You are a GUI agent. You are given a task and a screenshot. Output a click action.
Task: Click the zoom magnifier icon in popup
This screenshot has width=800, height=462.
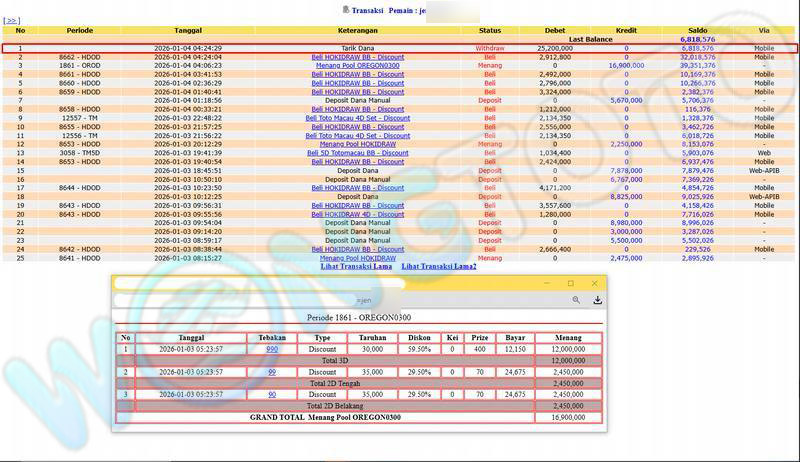576,300
